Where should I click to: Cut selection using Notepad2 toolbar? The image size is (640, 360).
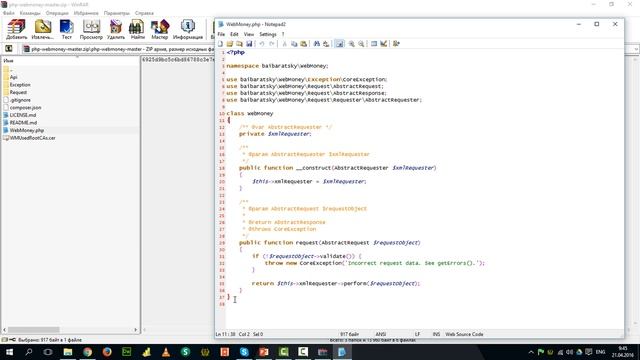(284, 44)
